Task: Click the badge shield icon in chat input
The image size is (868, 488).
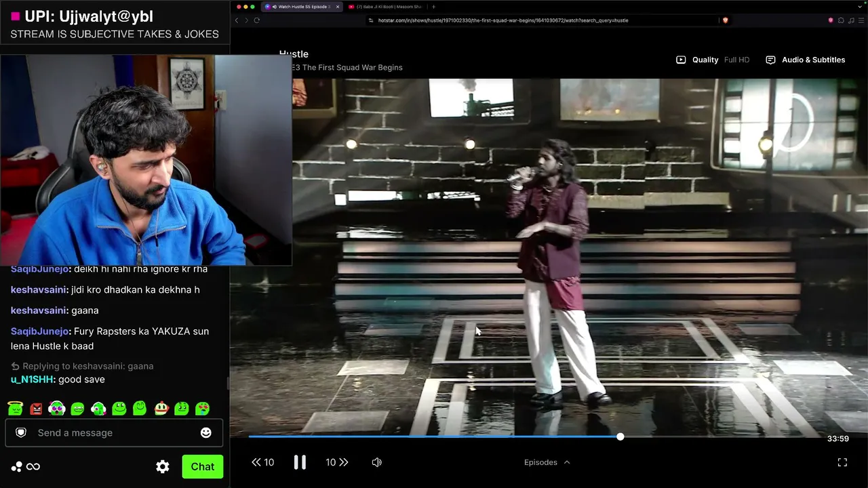Action: click(x=21, y=432)
